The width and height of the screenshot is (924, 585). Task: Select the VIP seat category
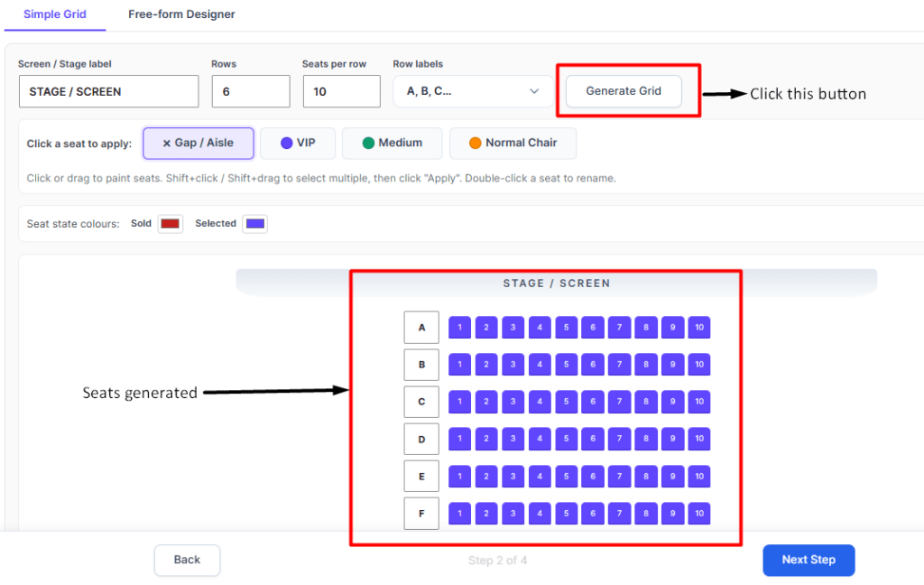pos(298,144)
